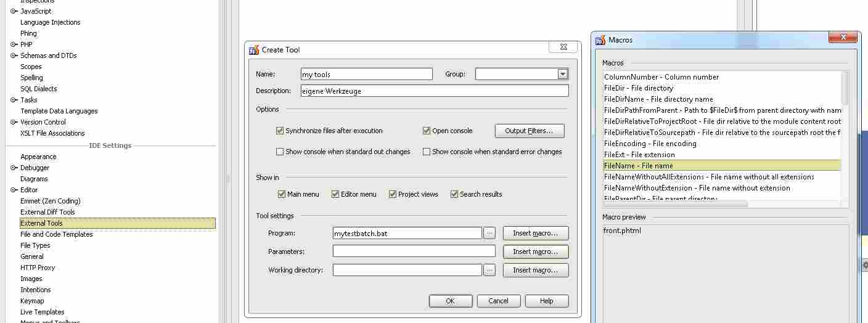Expand the Debugger settings node
Image resolution: width=868 pixels, height=323 pixels.
14,168
